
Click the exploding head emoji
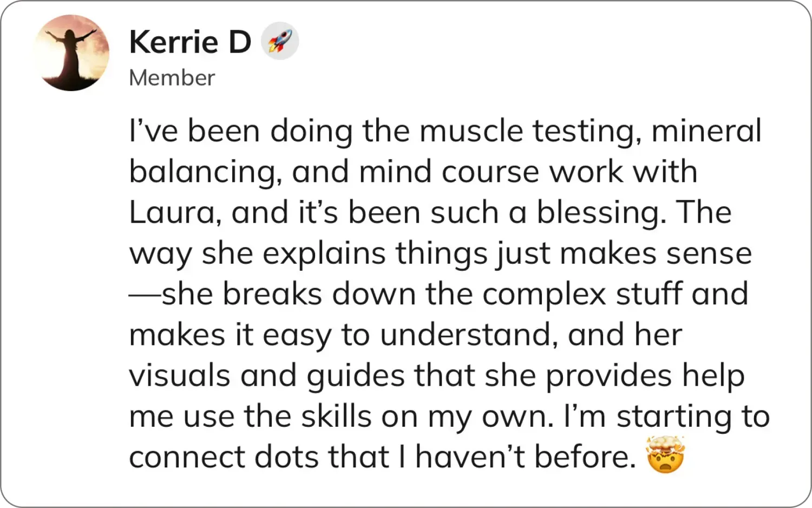coord(665,455)
